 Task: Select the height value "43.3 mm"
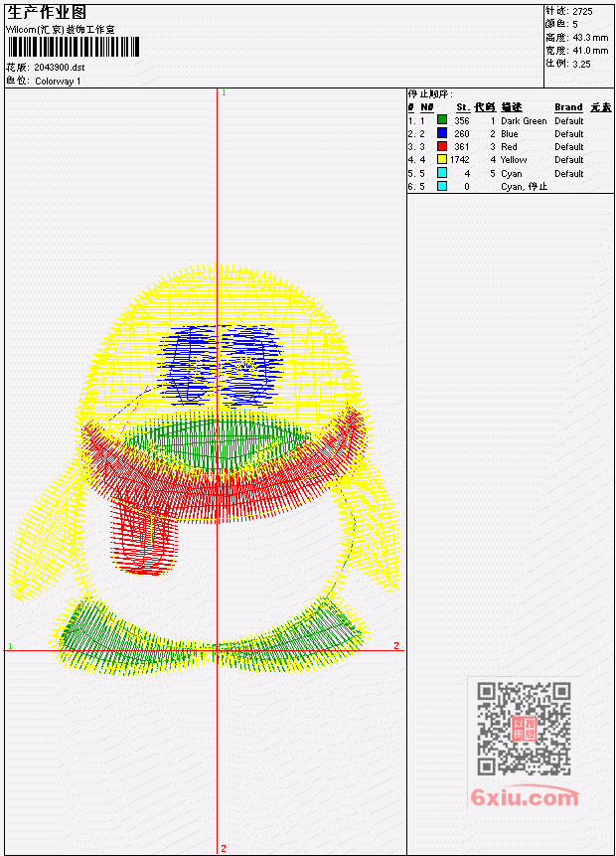point(590,38)
